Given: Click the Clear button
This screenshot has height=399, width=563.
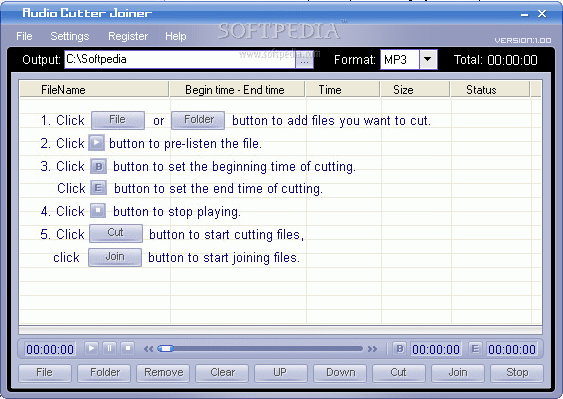Looking at the screenshot, I should [x=222, y=373].
